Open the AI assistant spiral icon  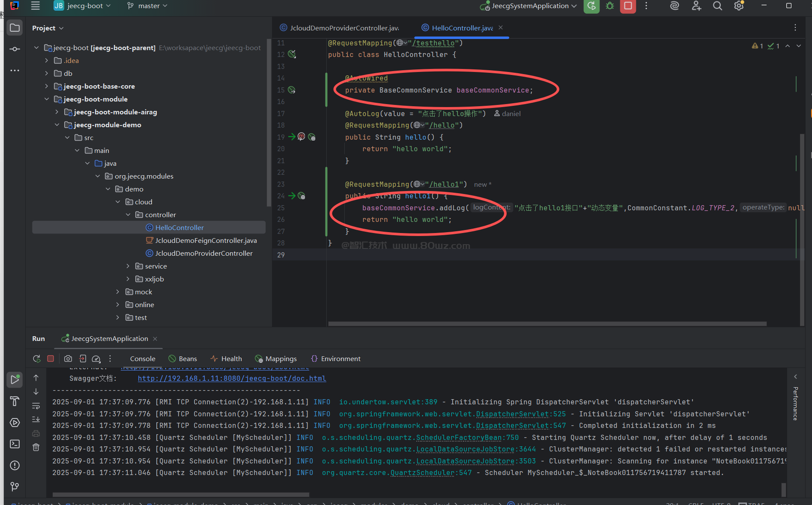pos(675,6)
